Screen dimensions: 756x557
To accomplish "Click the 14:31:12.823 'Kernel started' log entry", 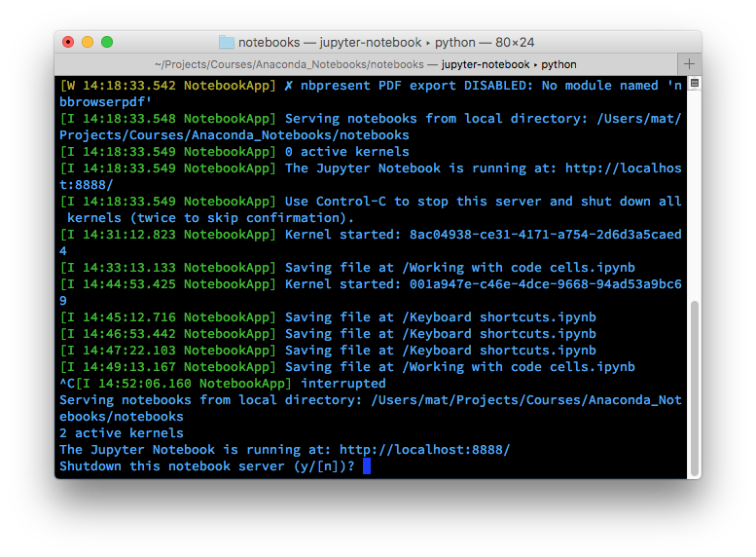I will coord(370,235).
